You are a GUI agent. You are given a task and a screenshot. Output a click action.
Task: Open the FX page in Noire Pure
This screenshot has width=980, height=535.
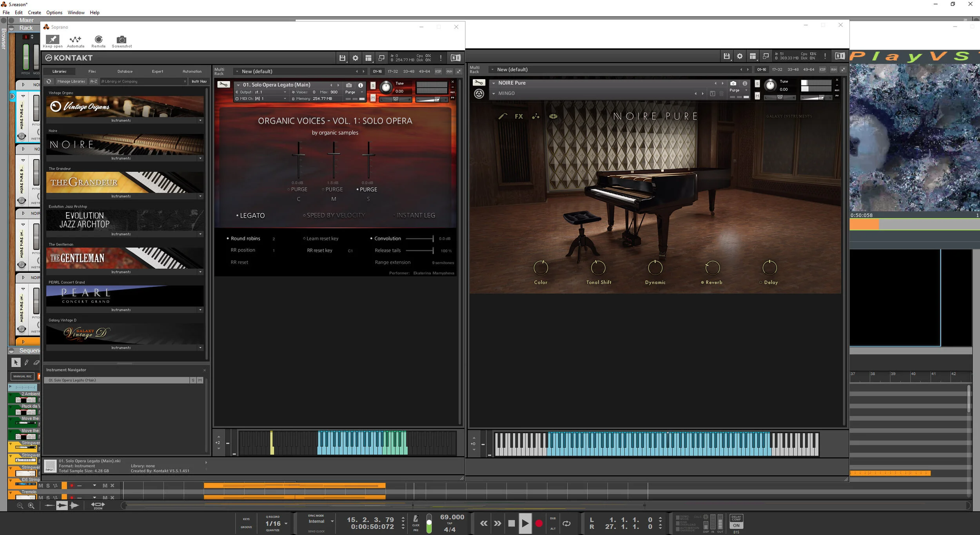click(519, 116)
